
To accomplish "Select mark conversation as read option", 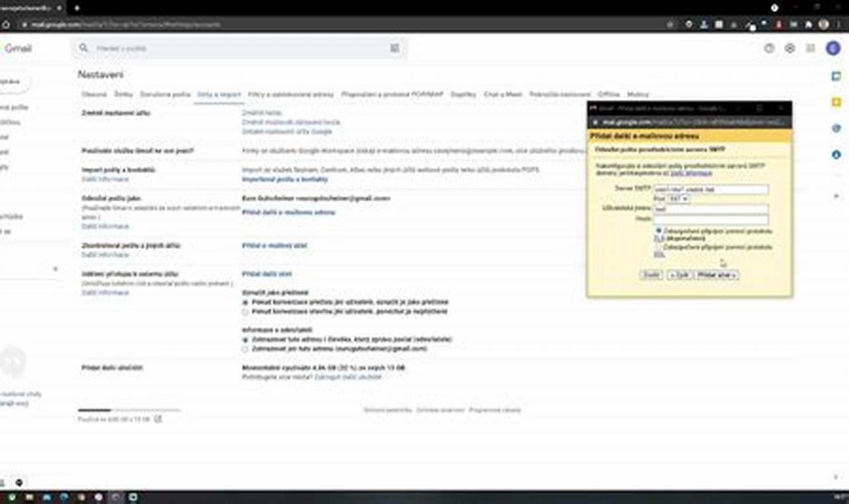I will (245, 302).
